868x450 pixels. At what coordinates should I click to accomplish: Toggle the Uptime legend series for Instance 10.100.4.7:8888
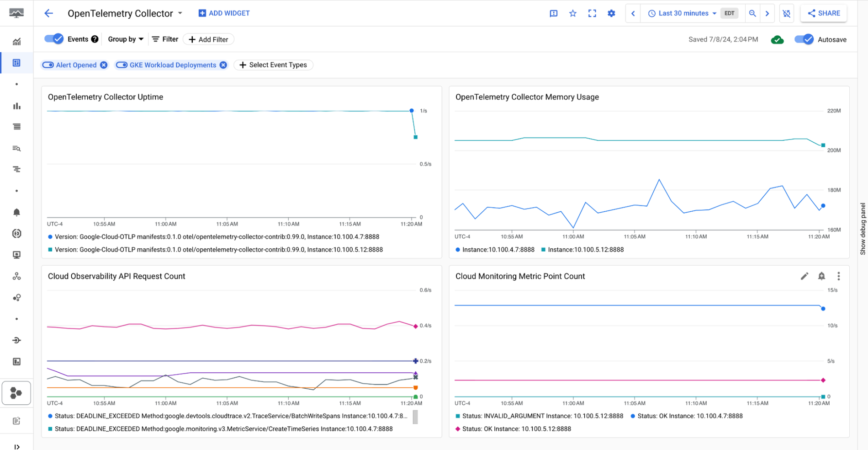(214, 237)
